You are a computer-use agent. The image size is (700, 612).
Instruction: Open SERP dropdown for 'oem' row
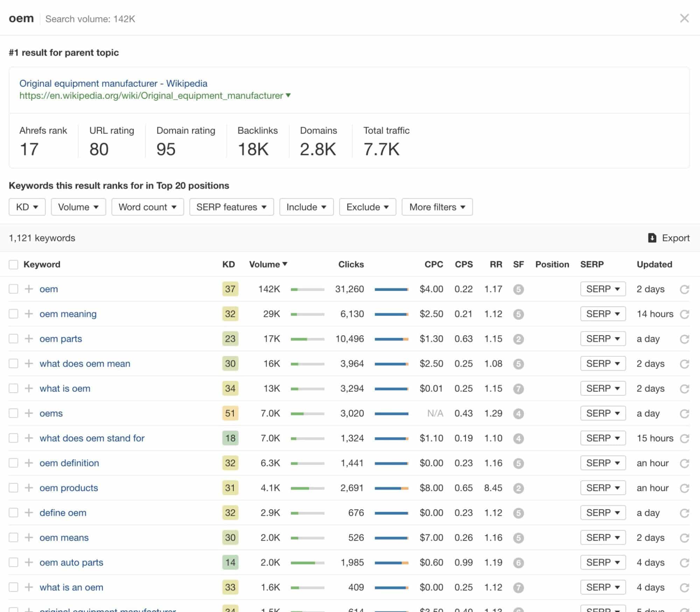(x=603, y=289)
